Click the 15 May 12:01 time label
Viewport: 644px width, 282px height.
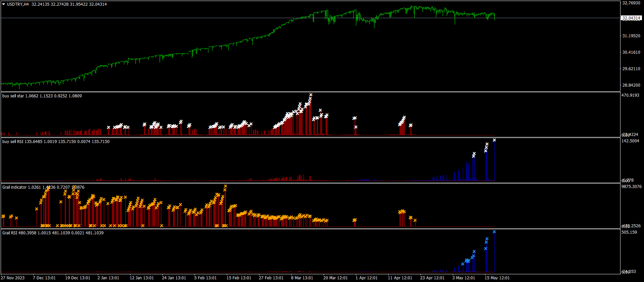point(497,278)
